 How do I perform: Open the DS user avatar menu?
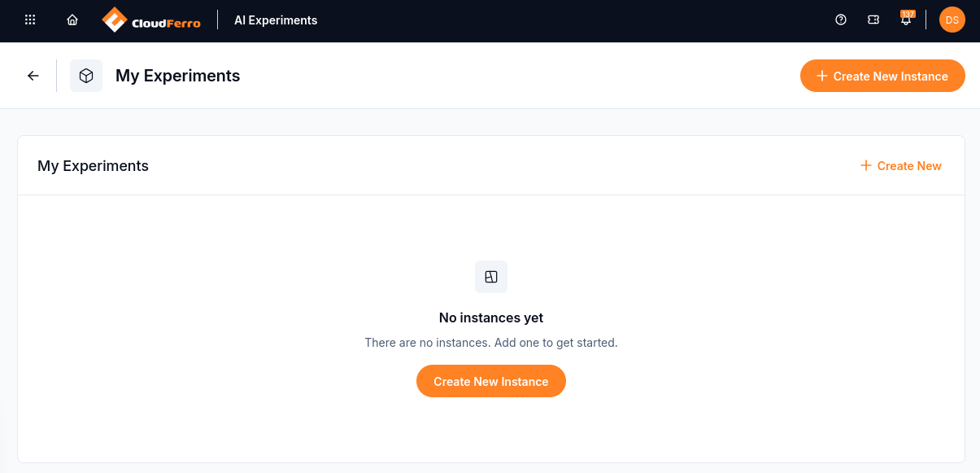[952, 20]
